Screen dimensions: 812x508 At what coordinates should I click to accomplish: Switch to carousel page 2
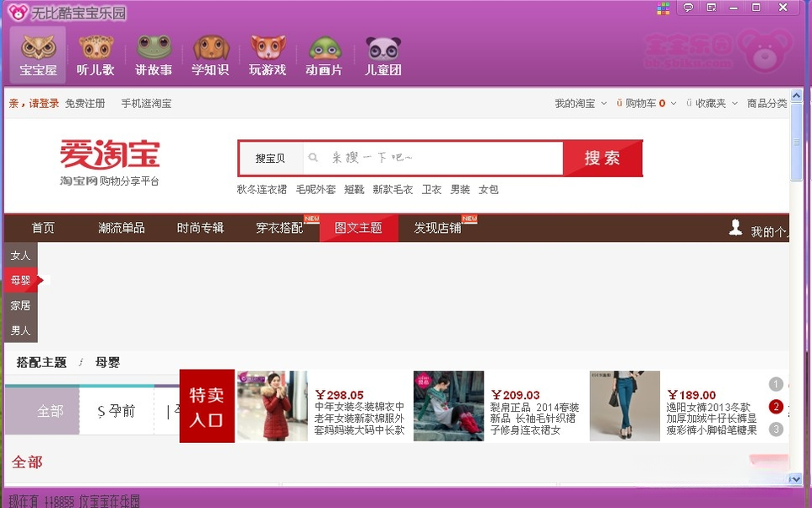(776, 407)
